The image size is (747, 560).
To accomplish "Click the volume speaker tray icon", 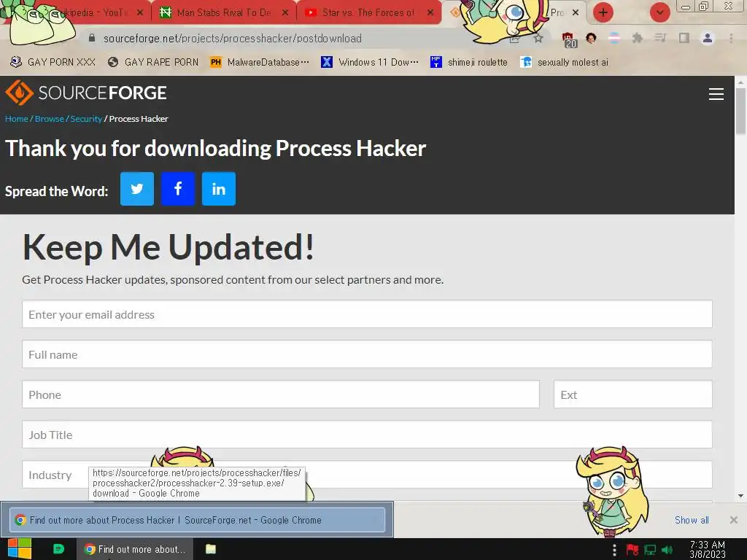I will 667,550.
